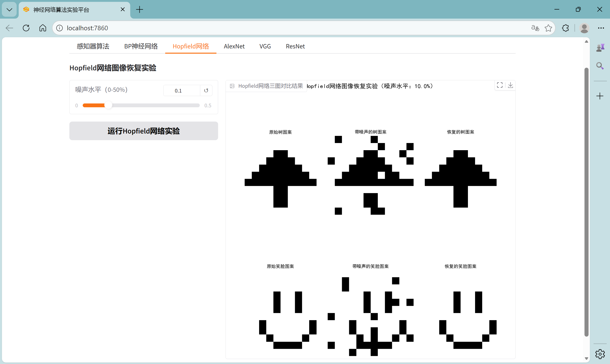610x364 pixels.
Task: Open fullscreen view of result image
Action: [500, 85]
